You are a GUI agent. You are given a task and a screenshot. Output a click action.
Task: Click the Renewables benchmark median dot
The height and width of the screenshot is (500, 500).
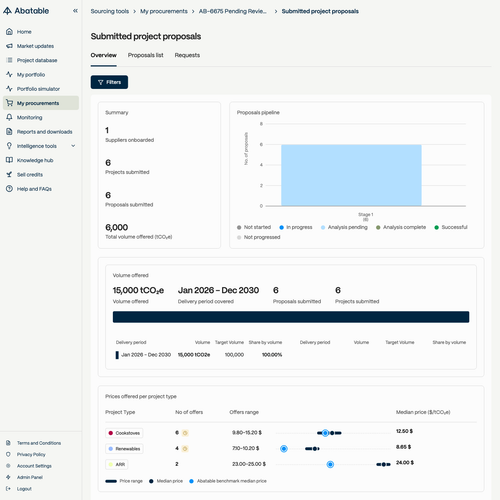(x=284, y=449)
